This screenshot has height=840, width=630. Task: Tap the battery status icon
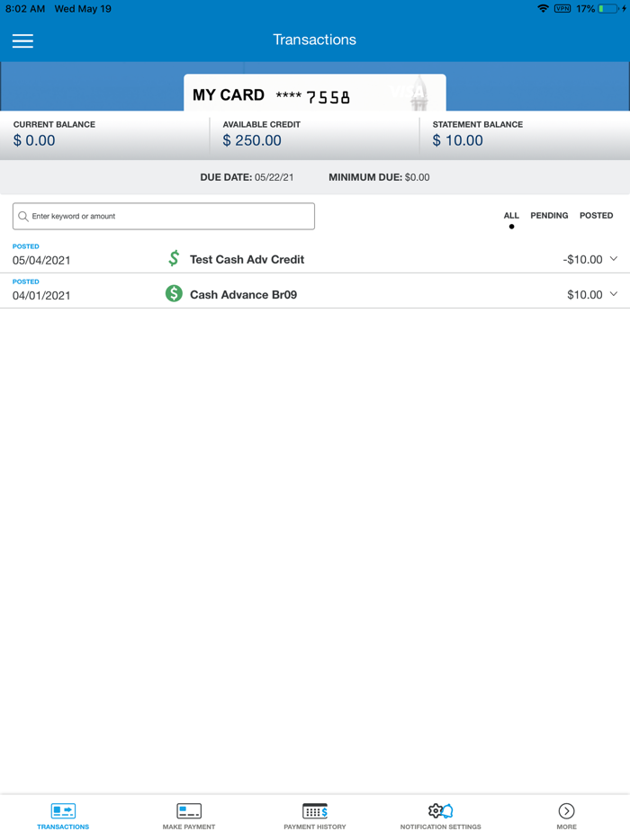coord(608,9)
